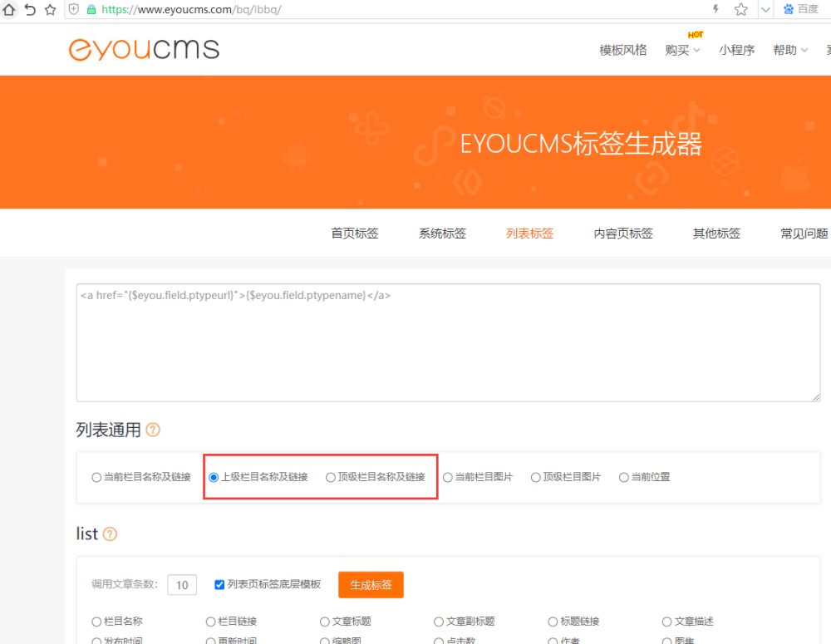Bookmark page with star inside address bar
Image resolution: width=831 pixels, height=644 pixels.
pos(741,9)
